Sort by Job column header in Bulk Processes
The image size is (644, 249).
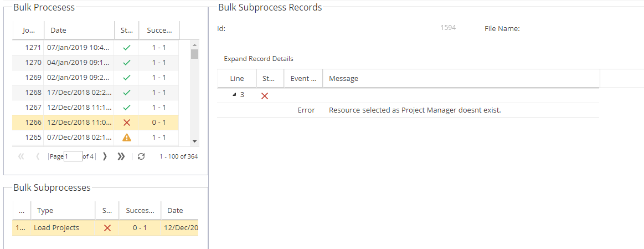pyautogui.click(x=28, y=30)
